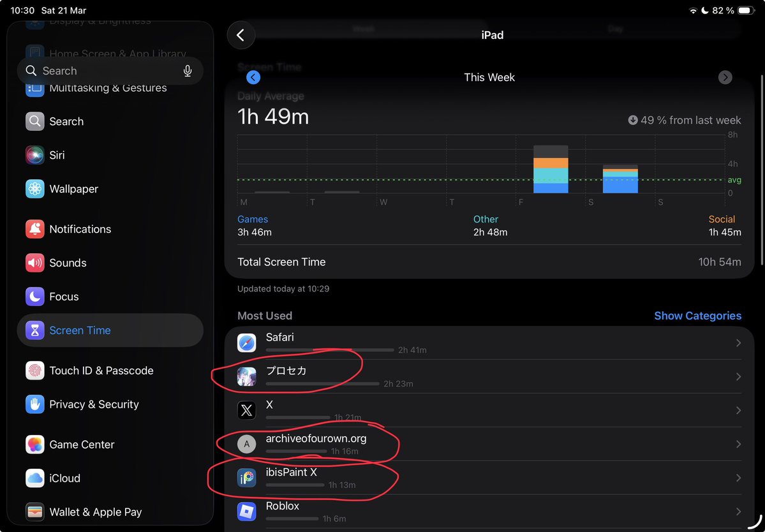765x532 pixels.
Task: Tap the プロセカ 2h 23m usage bar
Action: click(x=322, y=384)
